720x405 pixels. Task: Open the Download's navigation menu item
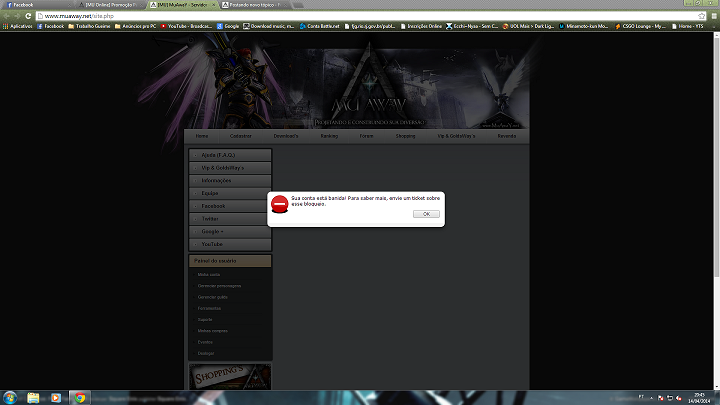[286, 135]
